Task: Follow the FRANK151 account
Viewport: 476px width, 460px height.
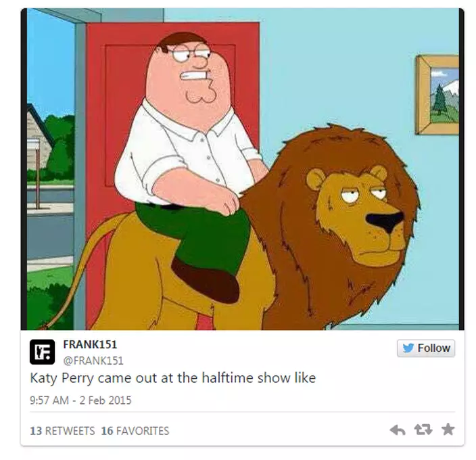Action: point(426,348)
